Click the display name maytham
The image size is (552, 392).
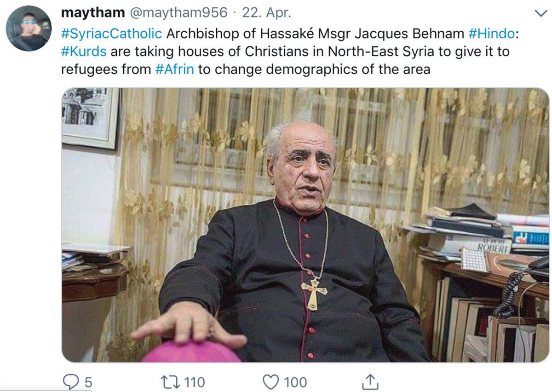pyautogui.click(x=92, y=13)
